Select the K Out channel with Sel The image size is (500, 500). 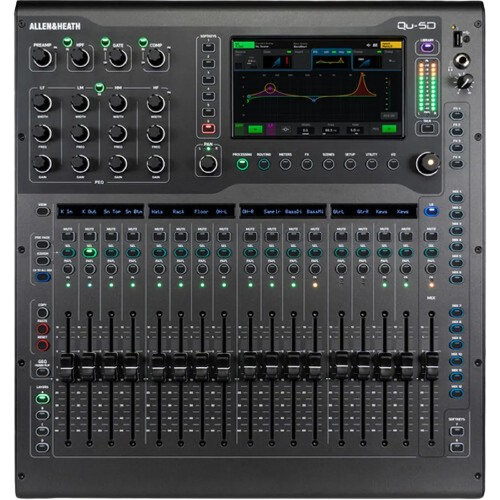point(89,253)
